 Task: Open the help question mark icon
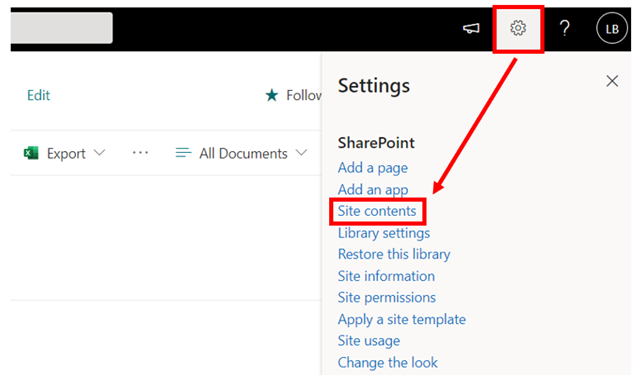565,28
